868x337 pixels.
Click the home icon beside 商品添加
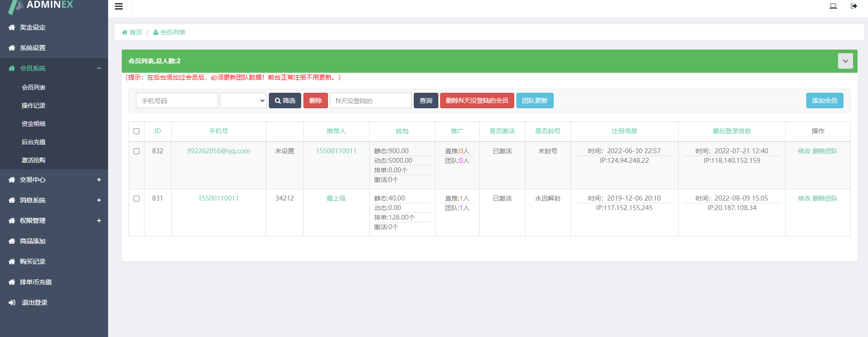point(12,241)
